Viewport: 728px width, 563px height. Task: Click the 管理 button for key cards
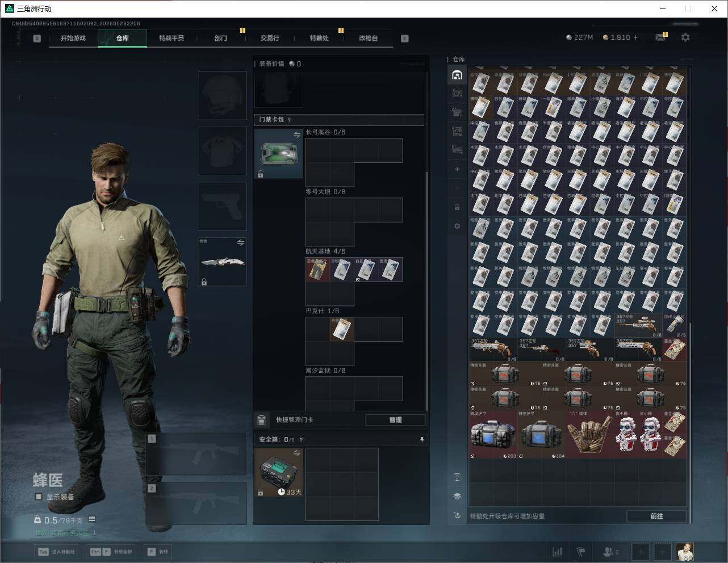pos(395,420)
